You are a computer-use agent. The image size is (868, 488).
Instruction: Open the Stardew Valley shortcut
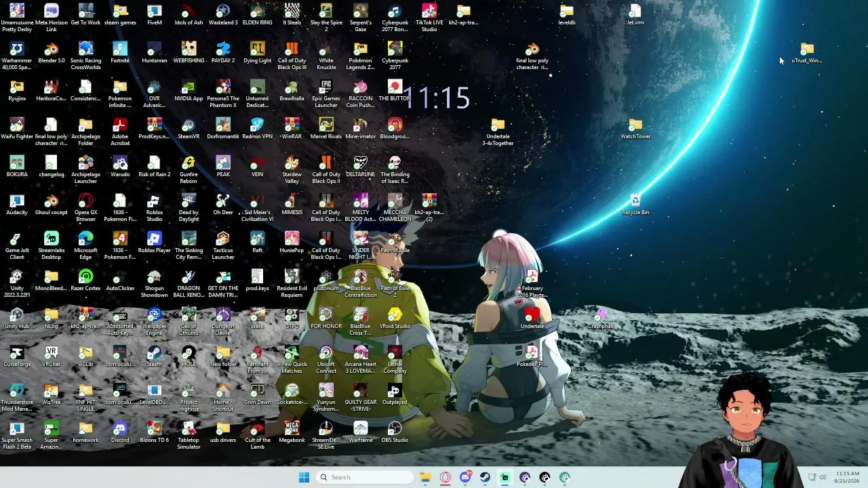coord(292,169)
